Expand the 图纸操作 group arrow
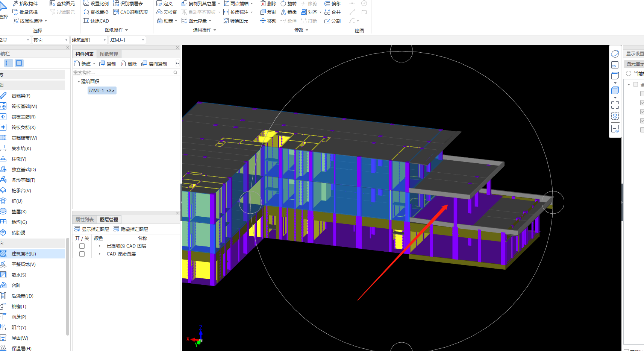 point(126,30)
